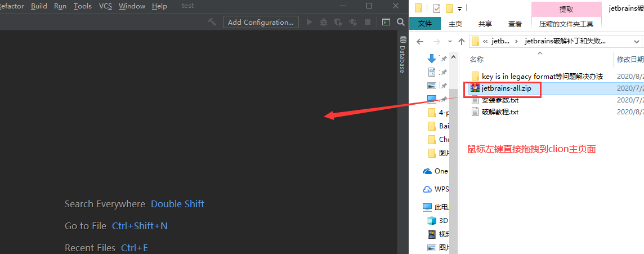
Task: Click the Run play icon in CLion toolbar
Action: [310, 22]
